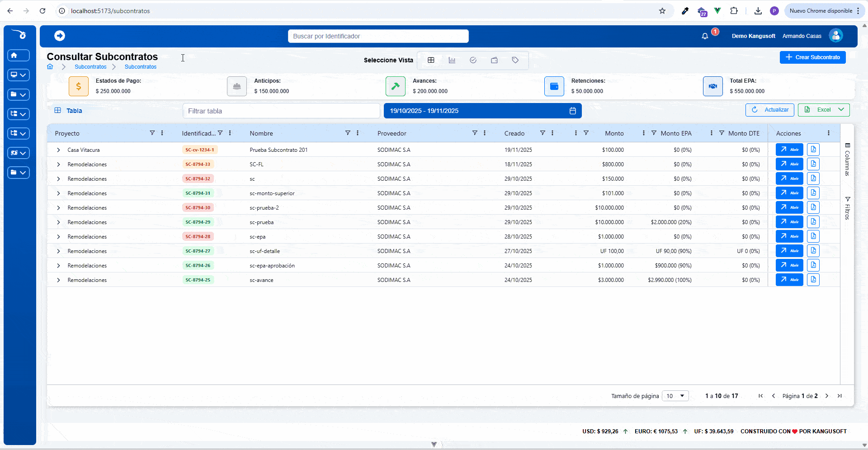The width and height of the screenshot is (868, 450).
Task: Open filter for Nombre column
Action: click(348, 133)
